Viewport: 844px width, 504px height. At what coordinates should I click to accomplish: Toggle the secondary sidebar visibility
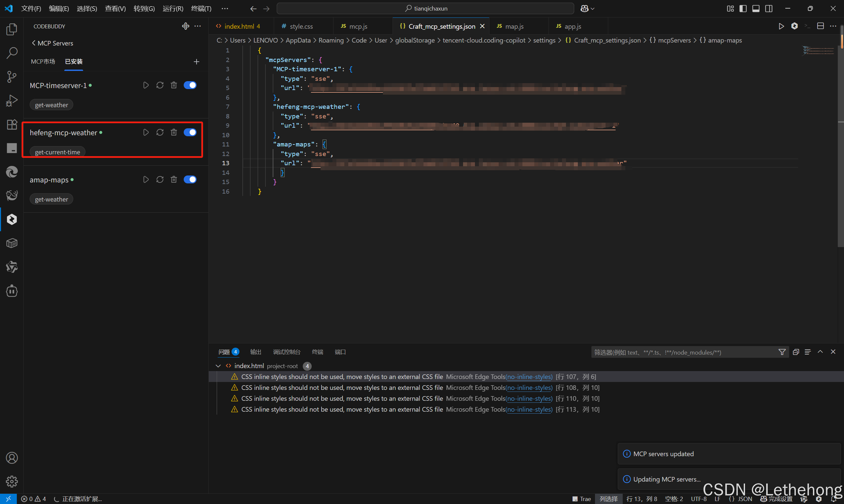point(769,9)
